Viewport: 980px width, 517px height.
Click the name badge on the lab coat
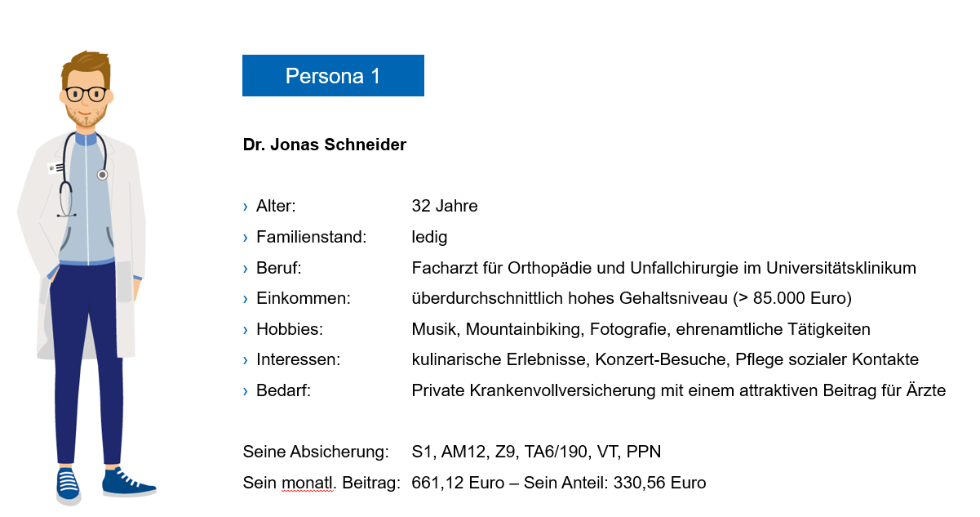coord(54,167)
